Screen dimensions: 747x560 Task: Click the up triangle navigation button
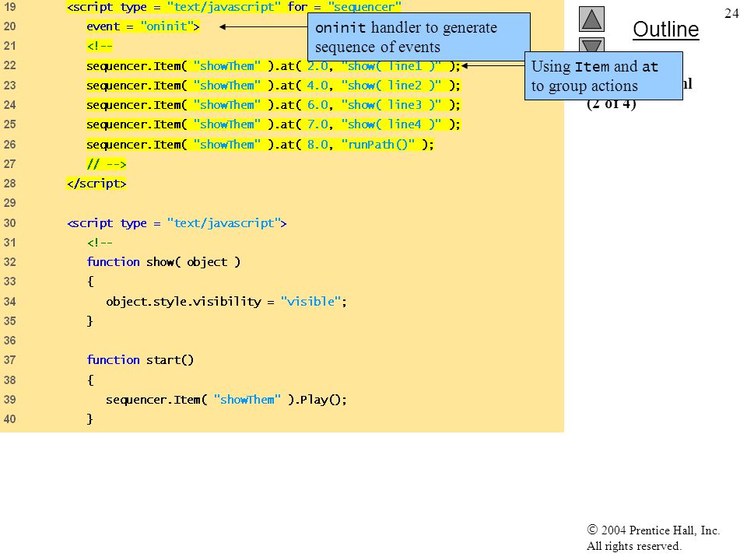(591, 19)
